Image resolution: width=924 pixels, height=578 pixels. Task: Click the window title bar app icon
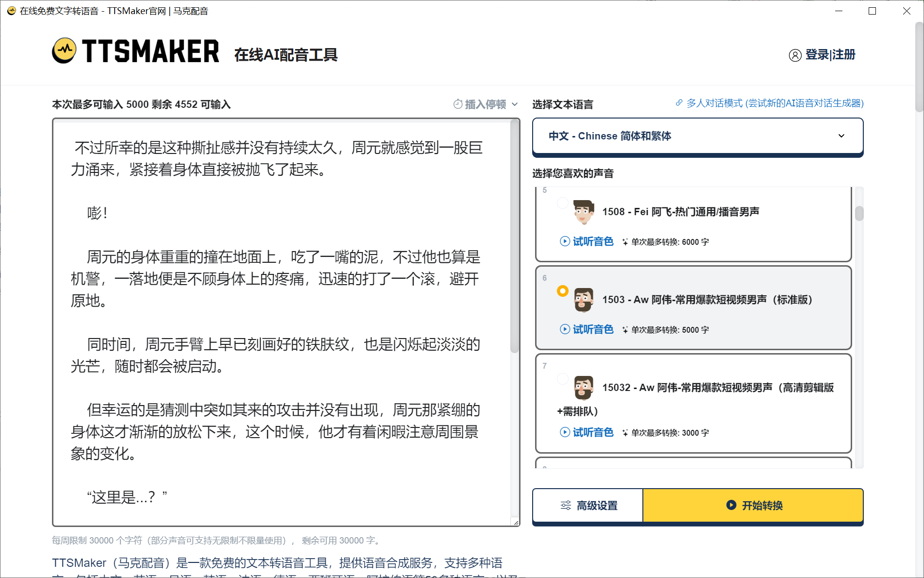pyautogui.click(x=11, y=11)
